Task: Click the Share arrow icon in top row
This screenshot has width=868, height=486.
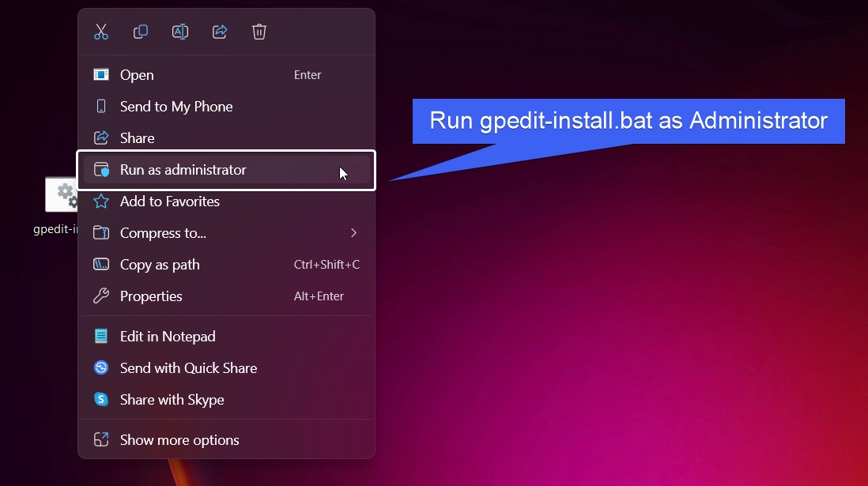Action: click(x=220, y=32)
